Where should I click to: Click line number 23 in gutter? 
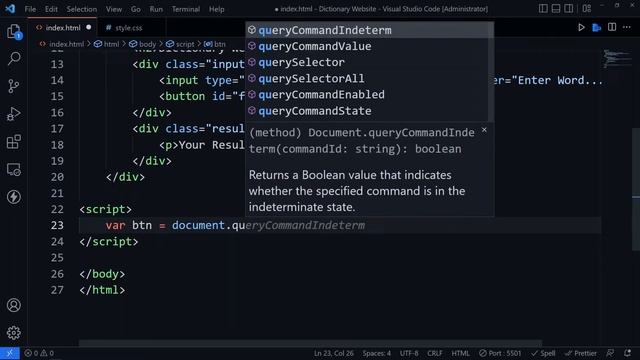57,225
